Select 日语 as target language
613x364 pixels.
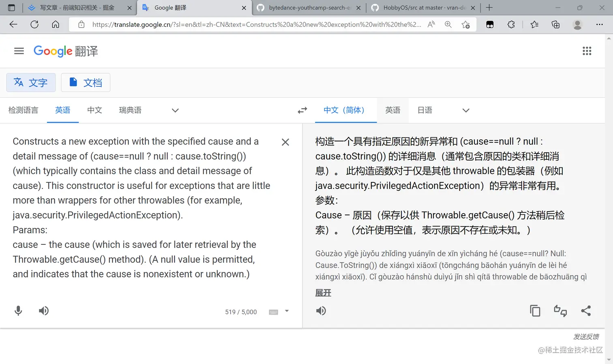425,110
